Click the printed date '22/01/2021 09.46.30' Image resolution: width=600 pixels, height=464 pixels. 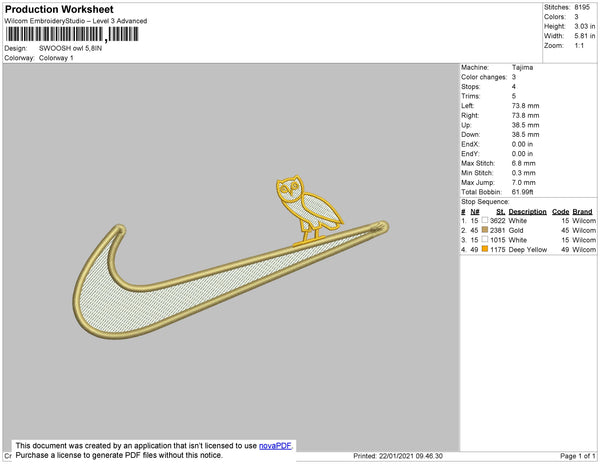tap(411, 456)
